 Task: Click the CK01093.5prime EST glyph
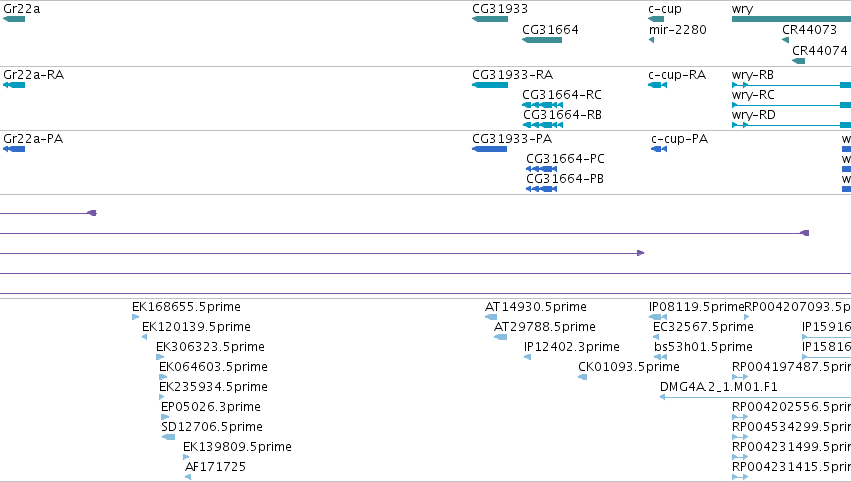click(582, 377)
